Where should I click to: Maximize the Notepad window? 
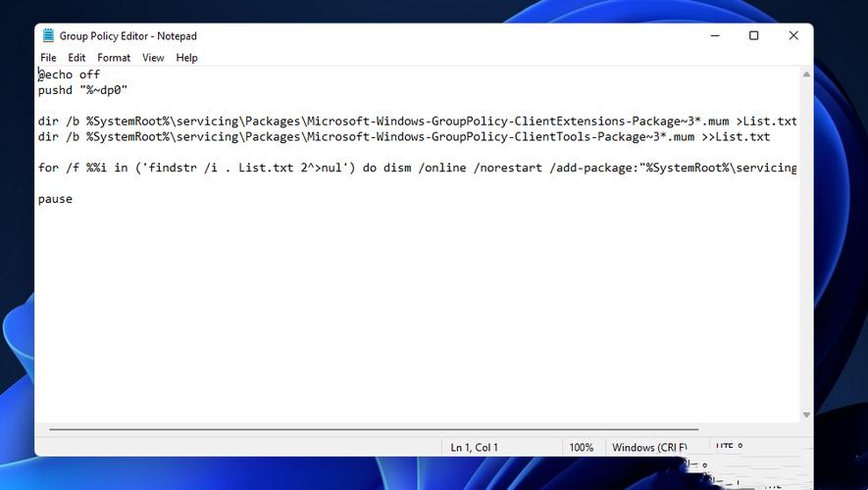tap(753, 35)
